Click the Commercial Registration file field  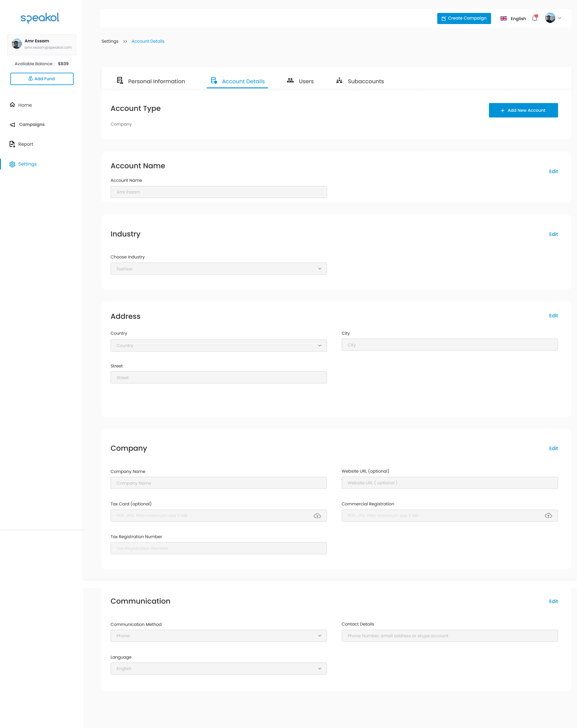pos(450,516)
